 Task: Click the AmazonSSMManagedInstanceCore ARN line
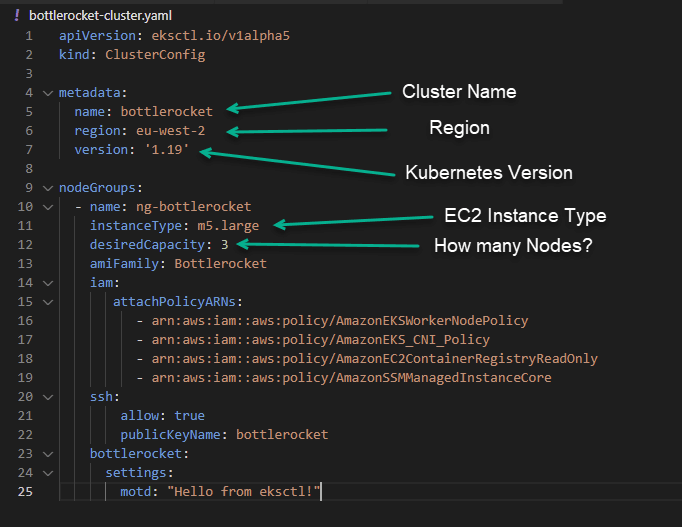coord(351,378)
